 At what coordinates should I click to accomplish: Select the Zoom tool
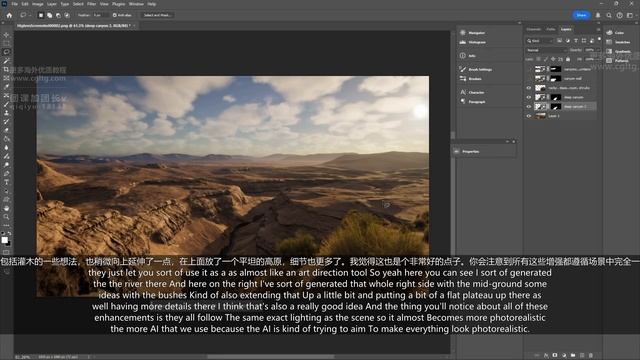click(6, 217)
